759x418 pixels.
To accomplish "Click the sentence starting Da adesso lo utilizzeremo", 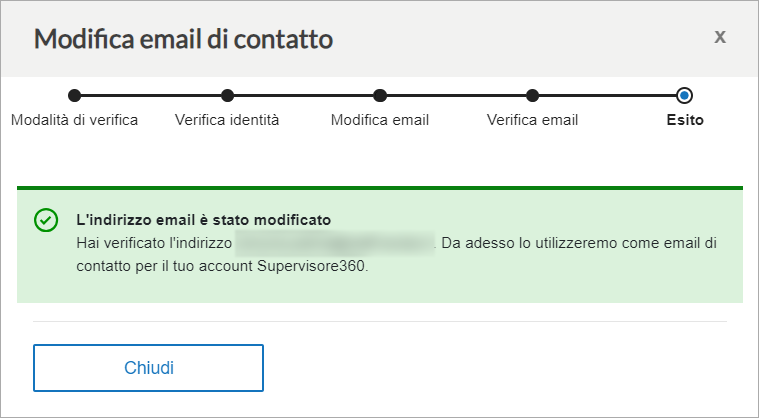I will pyautogui.click(x=396, y=254).
